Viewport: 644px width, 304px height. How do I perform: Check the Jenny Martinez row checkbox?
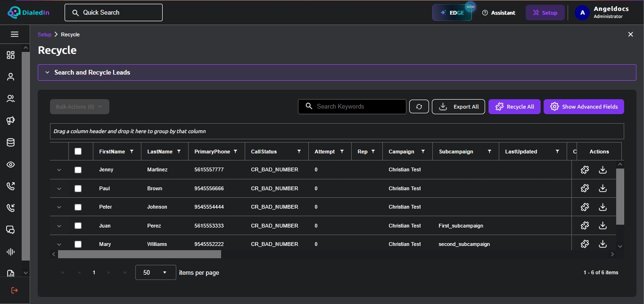78,170
